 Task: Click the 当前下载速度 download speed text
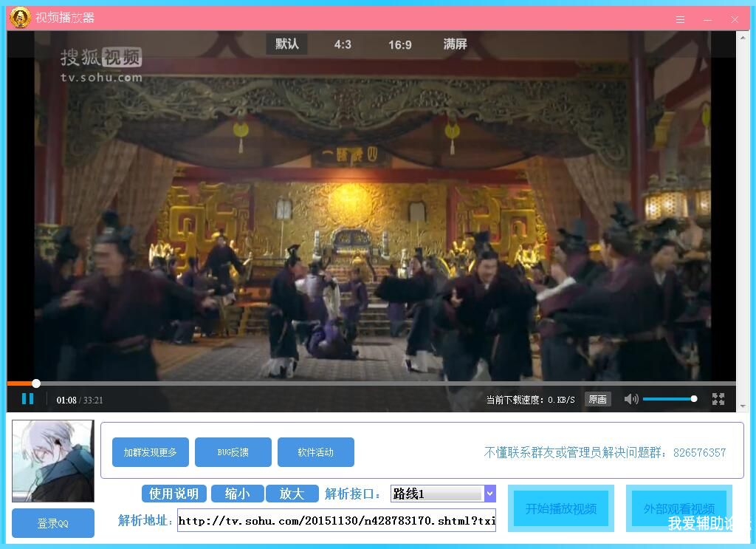(x=530, y=400)
